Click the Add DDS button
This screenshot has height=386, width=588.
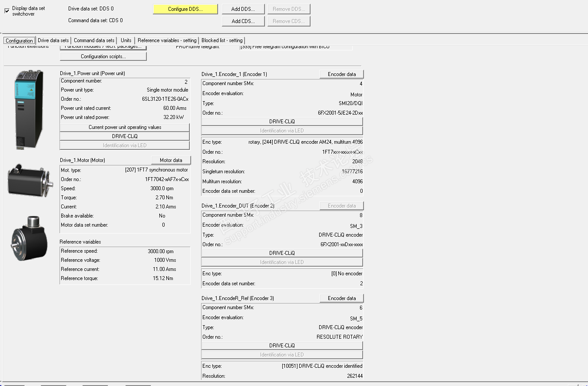(x=243, y=9)
